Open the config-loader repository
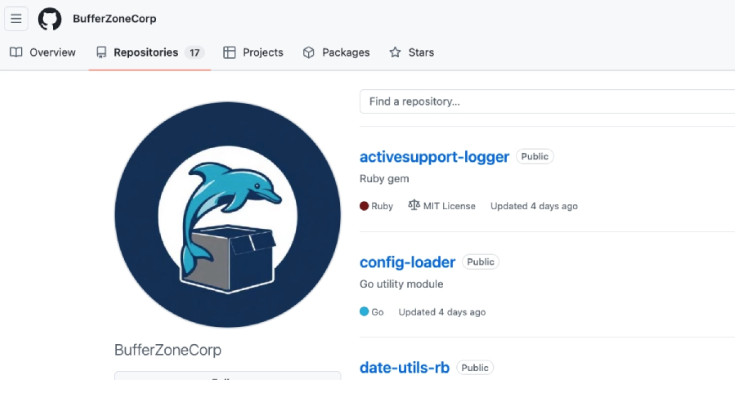The height and width of the screenshot is (395, 754). pyautogui.click(x=407, y=262)
